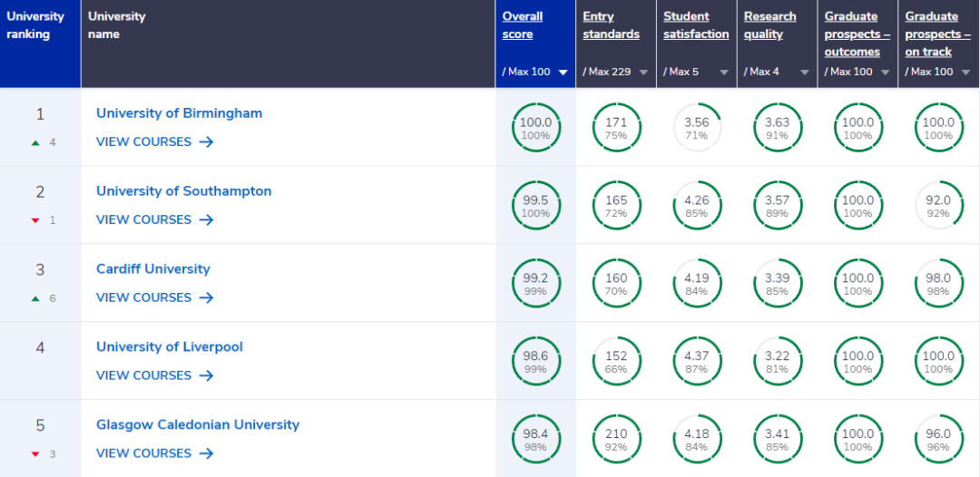Click Southampton overall score 99.5 circle

click(536, 206)
